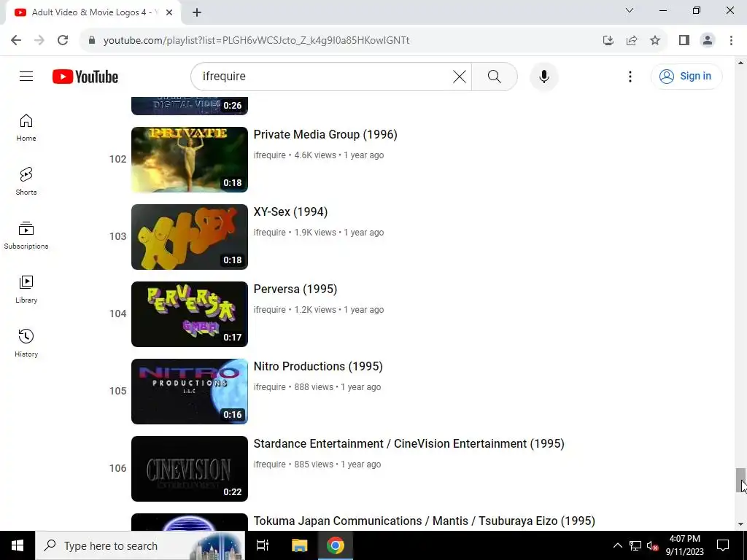Open the network tray icon
The width and height of the screenshot is (747, 560).
[635, 545]
